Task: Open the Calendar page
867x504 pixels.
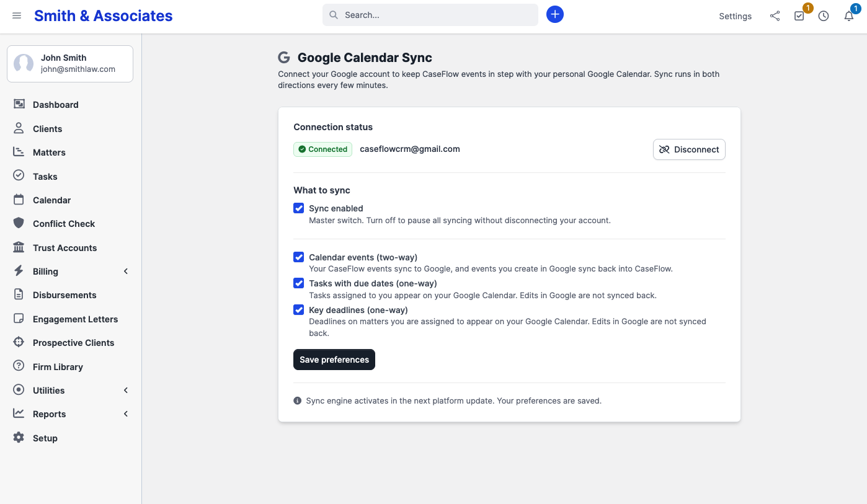Action: point(71,200)
